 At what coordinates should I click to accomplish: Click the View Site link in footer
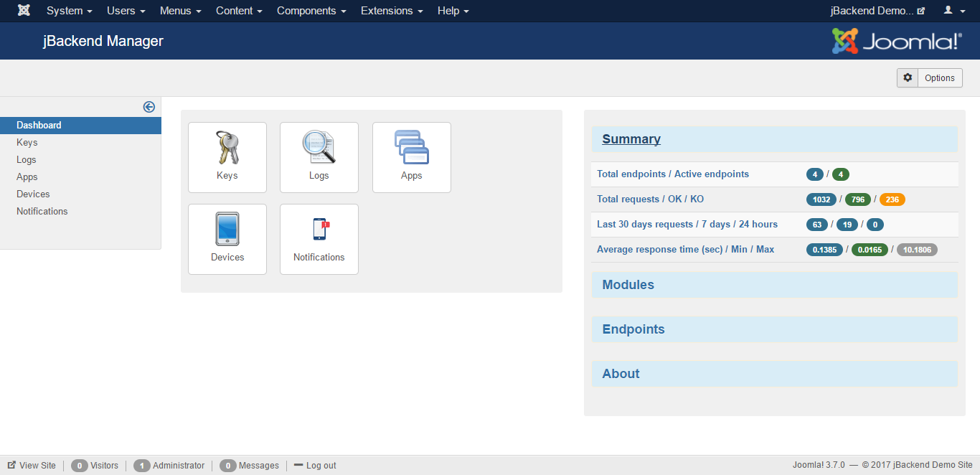32,466
